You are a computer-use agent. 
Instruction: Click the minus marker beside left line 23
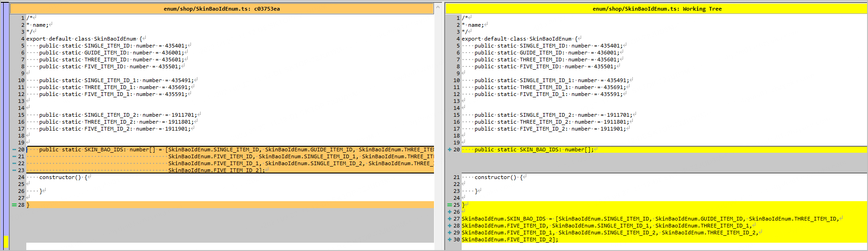pyautogui.click(x=14, y=170)
